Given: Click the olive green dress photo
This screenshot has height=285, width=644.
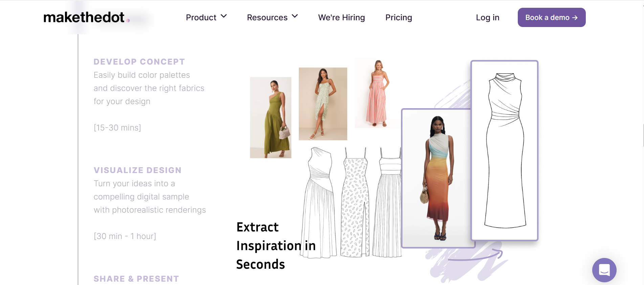Looking at the screenshot, I should pyautogui.click(x=271, y=118).
